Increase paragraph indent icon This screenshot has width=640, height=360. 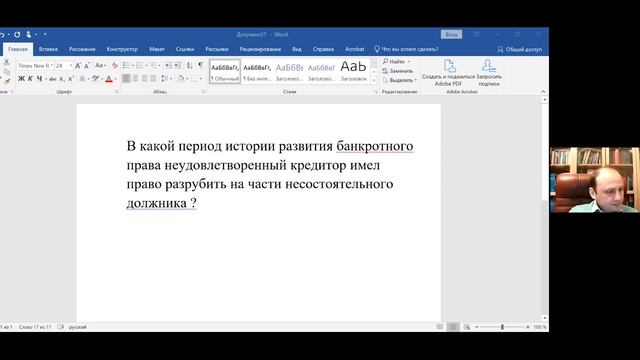(177, 65)
